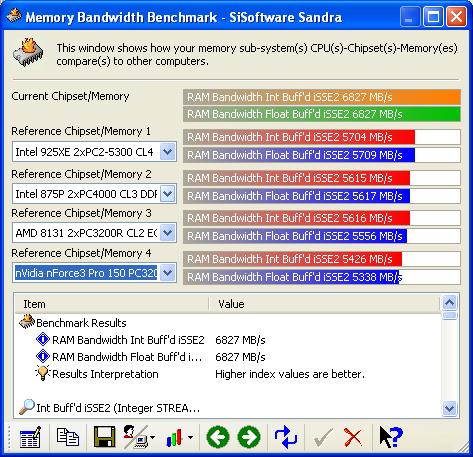Click the Sandra title bar app icon
Viewport: 473px width, 457px height.
[x=14, y=16]
